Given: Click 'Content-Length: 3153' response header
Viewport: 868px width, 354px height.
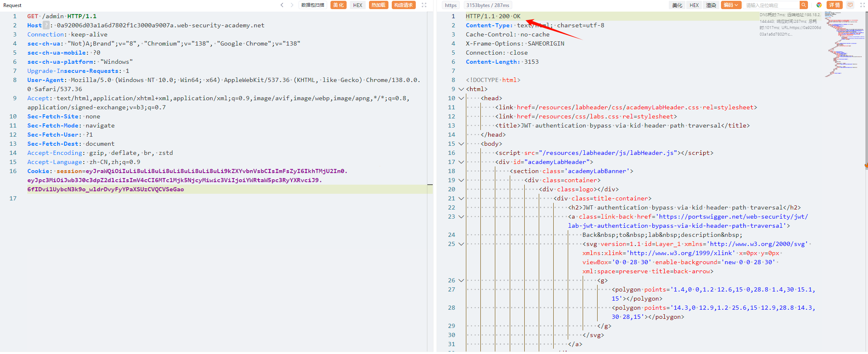Looking at the screenshot, I should pos(502,62).
